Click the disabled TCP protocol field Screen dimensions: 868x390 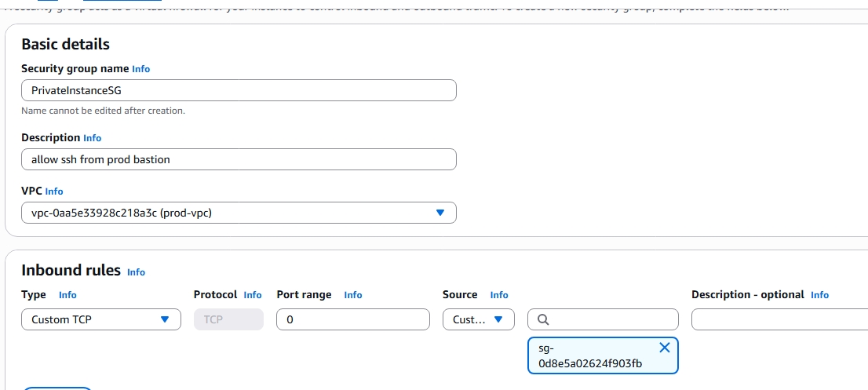228,319
